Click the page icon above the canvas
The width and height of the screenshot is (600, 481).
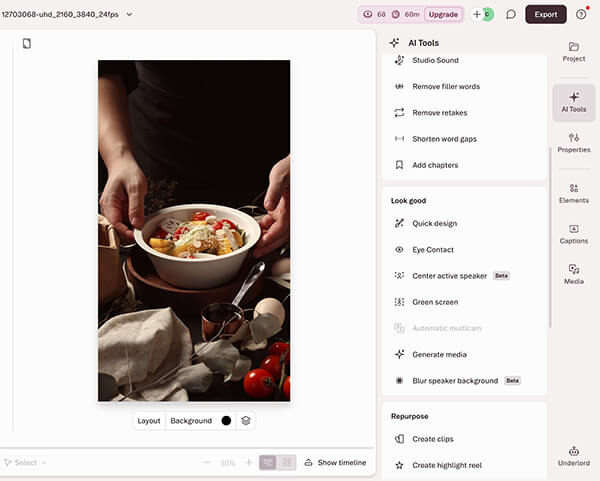(27, 44)
